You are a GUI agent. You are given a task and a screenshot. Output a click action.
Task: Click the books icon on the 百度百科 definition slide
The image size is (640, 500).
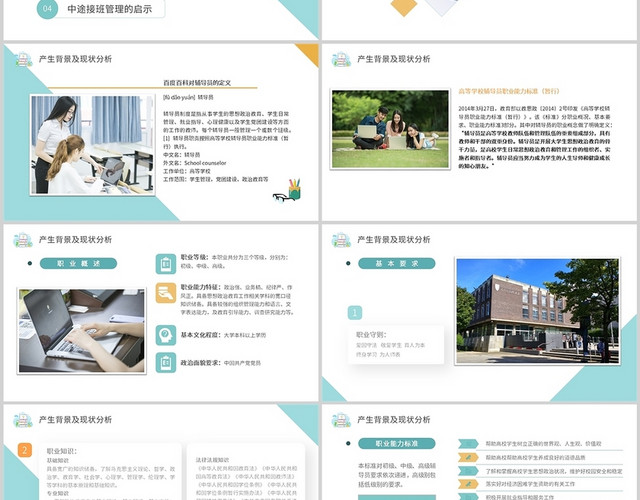click(x=24, y=59)
